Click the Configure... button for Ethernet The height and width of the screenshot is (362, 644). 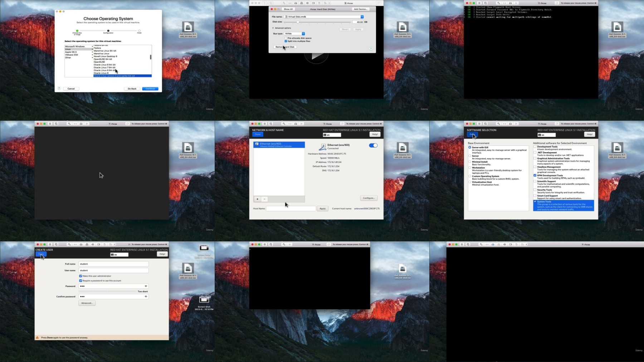click(369, 198)
